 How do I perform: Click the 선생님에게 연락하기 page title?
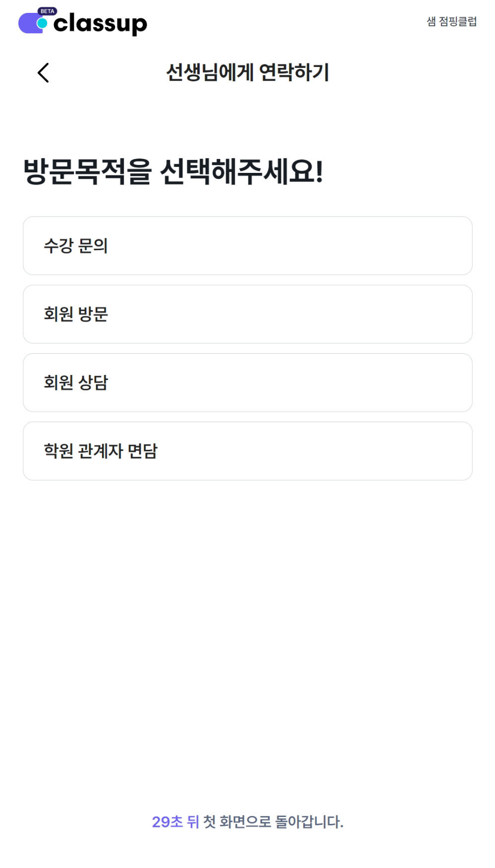click(247, 73)
